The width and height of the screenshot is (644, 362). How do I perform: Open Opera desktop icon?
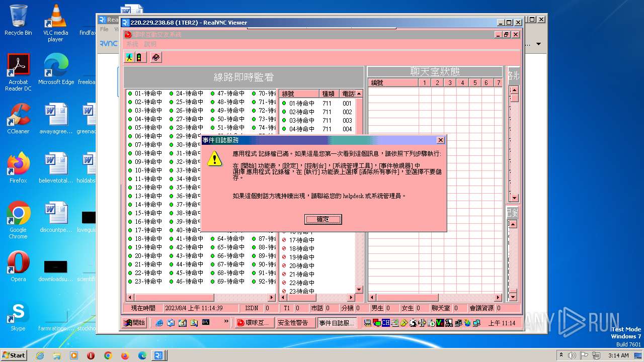(18, 266)
